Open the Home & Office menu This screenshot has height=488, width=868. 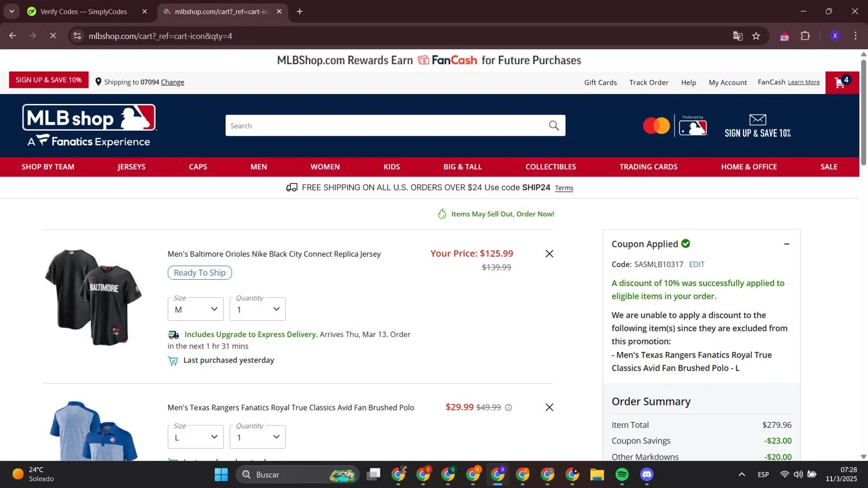[749, 167]
